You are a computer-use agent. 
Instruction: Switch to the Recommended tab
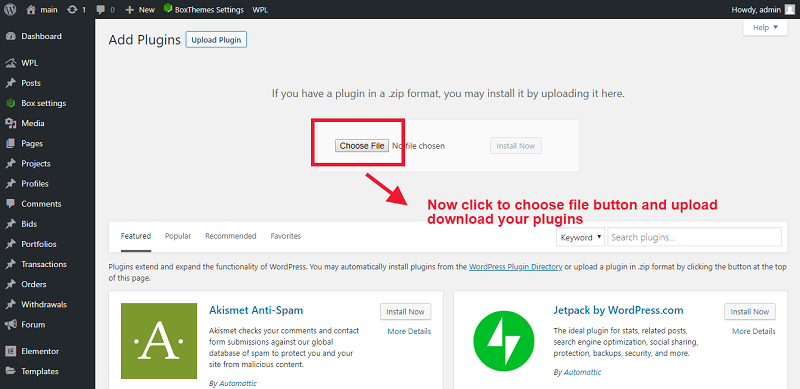click(231, 236)
